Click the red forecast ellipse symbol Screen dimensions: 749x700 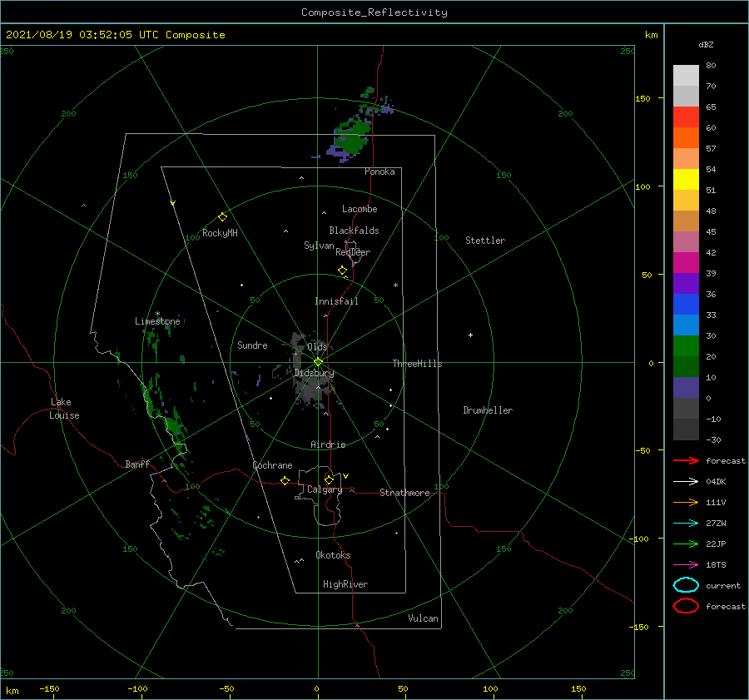pyautogui.click(x=686, y=606)
